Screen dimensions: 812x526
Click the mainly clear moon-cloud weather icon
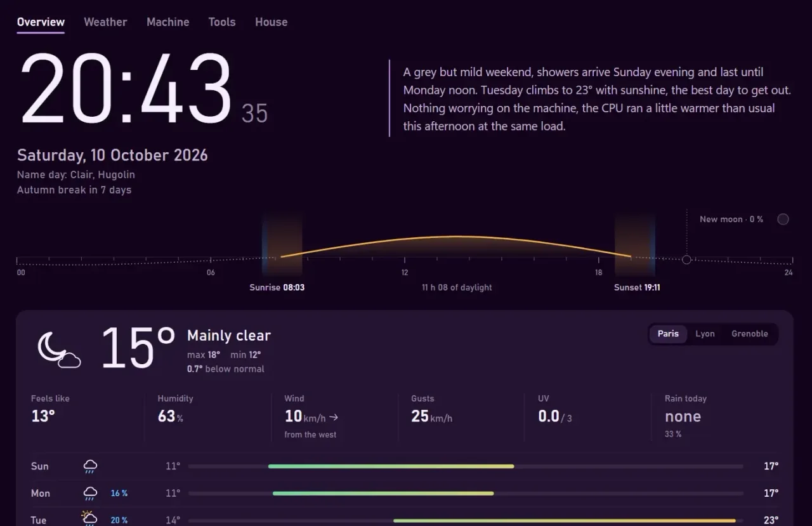point(59,350)
